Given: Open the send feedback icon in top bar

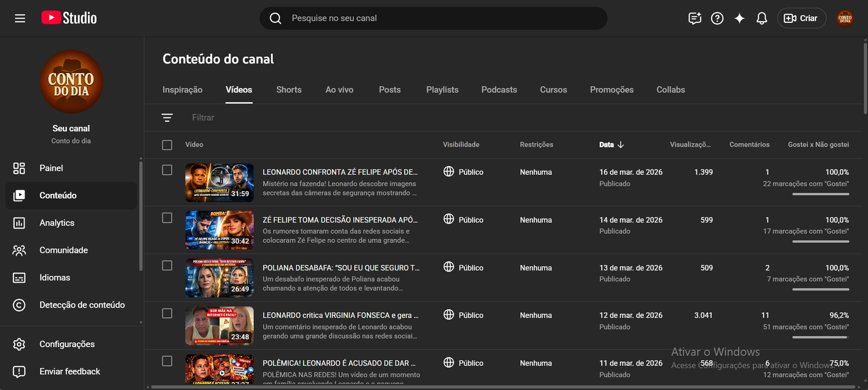Looking at the screenshot, I should [x=694, y=18].
